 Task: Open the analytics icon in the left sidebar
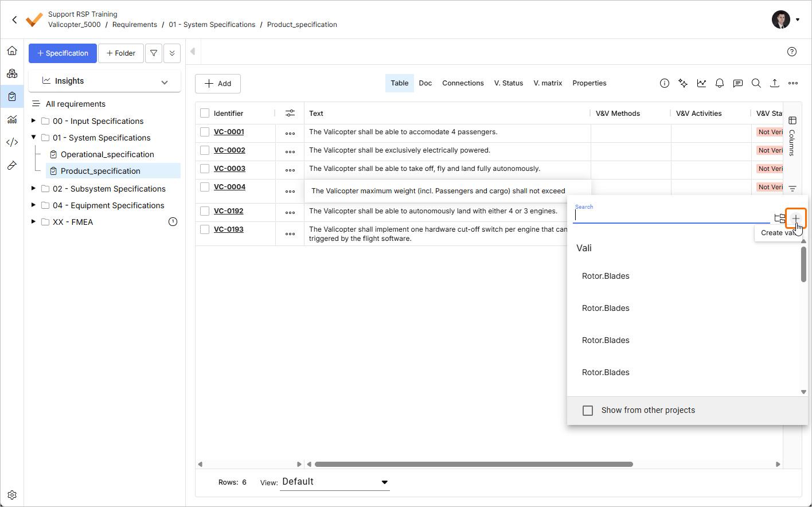click(x=12, y=119)
